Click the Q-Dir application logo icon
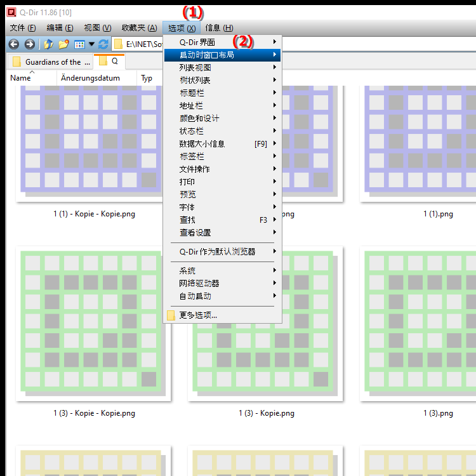 (x=11, y=12)
